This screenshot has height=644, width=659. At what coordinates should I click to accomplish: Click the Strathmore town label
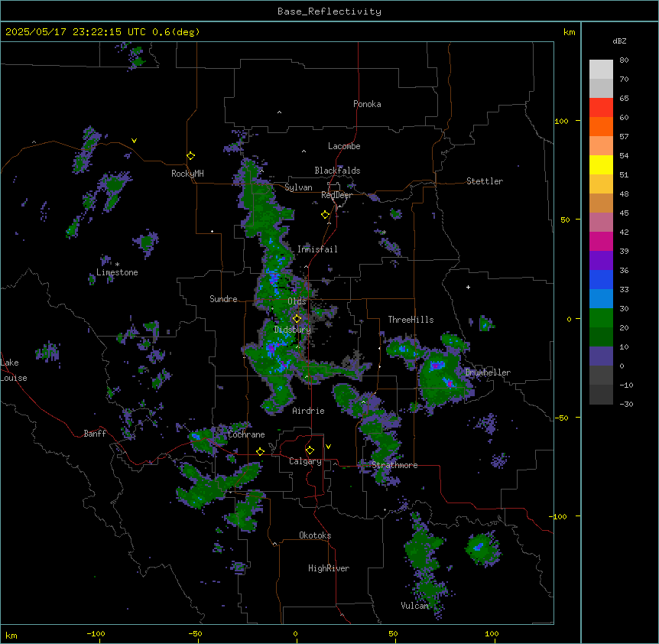(394, 465)
